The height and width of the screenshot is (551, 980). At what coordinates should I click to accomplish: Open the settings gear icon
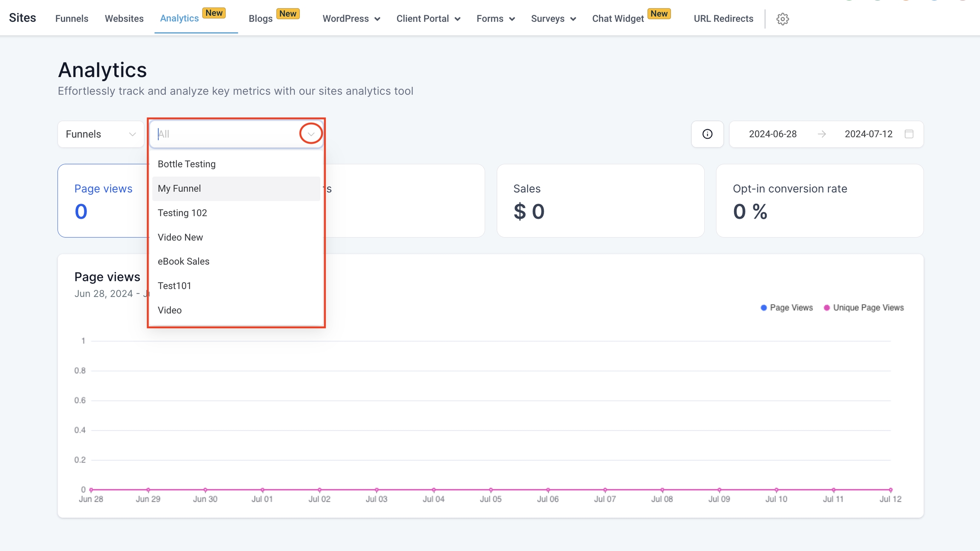click(782, 19)
